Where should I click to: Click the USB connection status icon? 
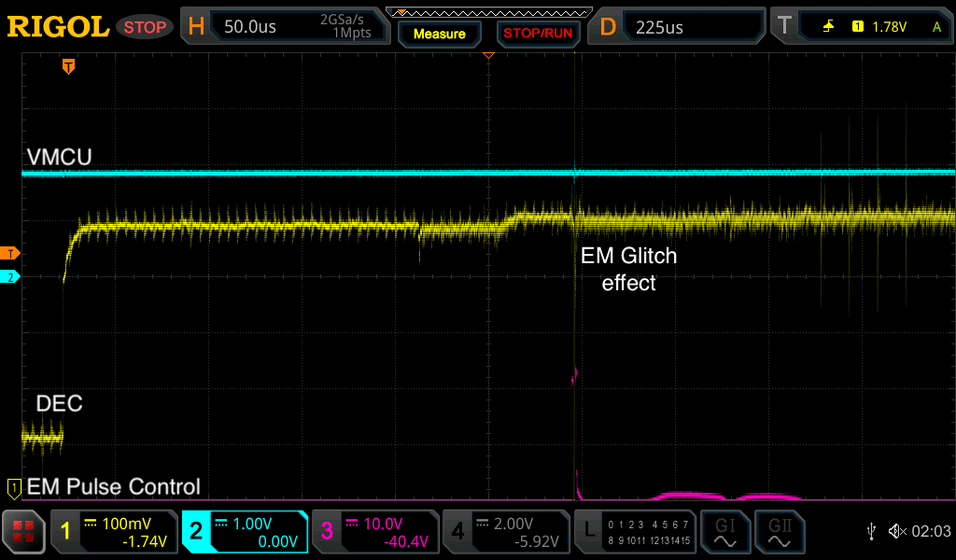click(x=870, y=531)
